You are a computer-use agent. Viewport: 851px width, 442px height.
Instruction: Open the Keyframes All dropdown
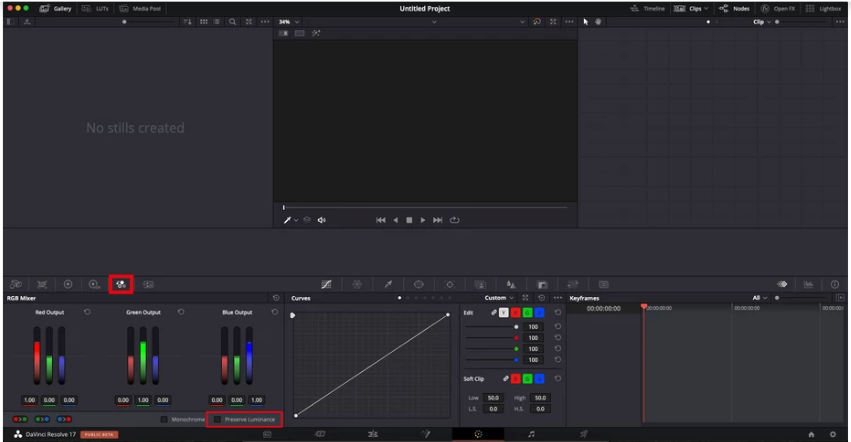(759, 298)
